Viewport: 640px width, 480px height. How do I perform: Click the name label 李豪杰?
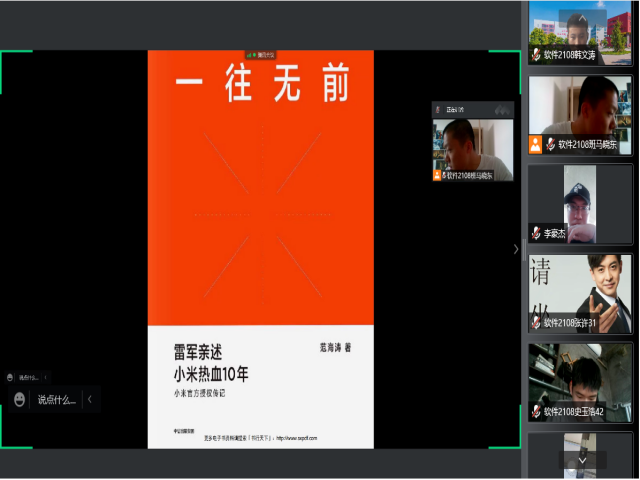(554, 233)
